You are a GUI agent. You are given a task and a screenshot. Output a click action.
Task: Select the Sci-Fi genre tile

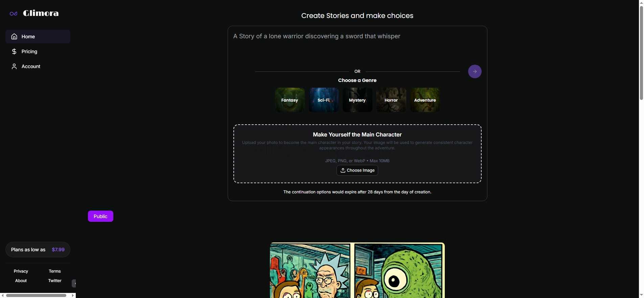tap(323, 100)
